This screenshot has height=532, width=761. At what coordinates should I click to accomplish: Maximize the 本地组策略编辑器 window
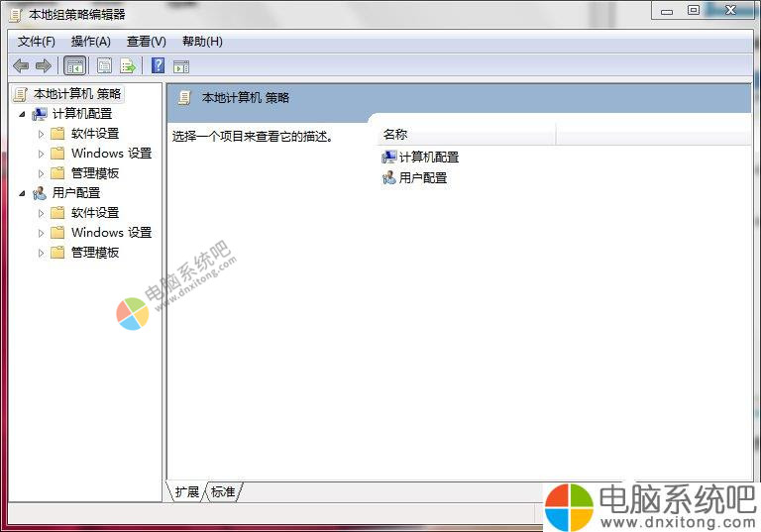(694, 10)
